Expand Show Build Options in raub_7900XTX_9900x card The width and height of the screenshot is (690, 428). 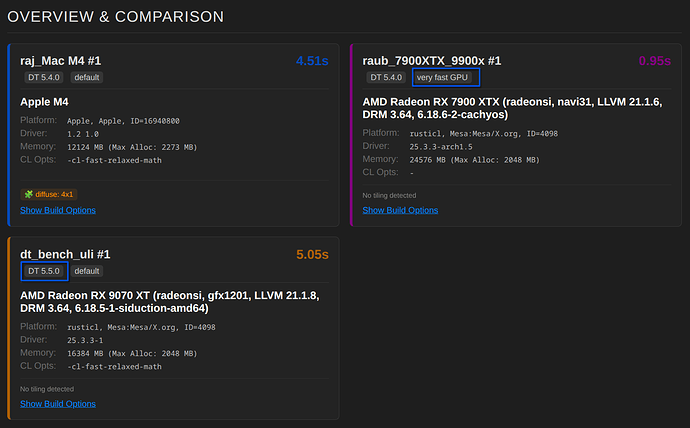400,210
